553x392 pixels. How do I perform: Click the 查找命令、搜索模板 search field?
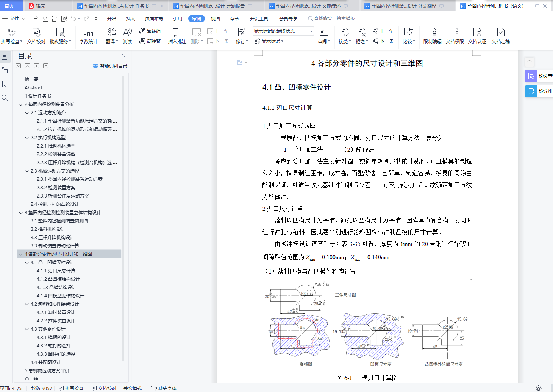click(331, 19)
